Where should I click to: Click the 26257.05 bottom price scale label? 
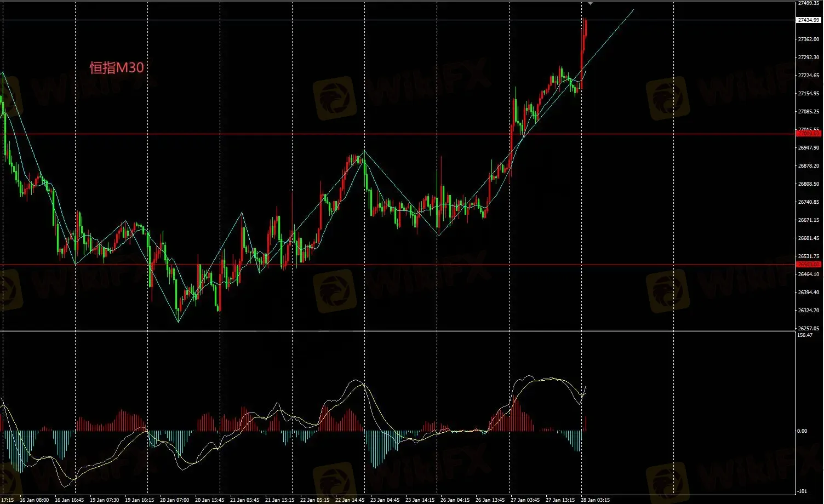[808, 329]
